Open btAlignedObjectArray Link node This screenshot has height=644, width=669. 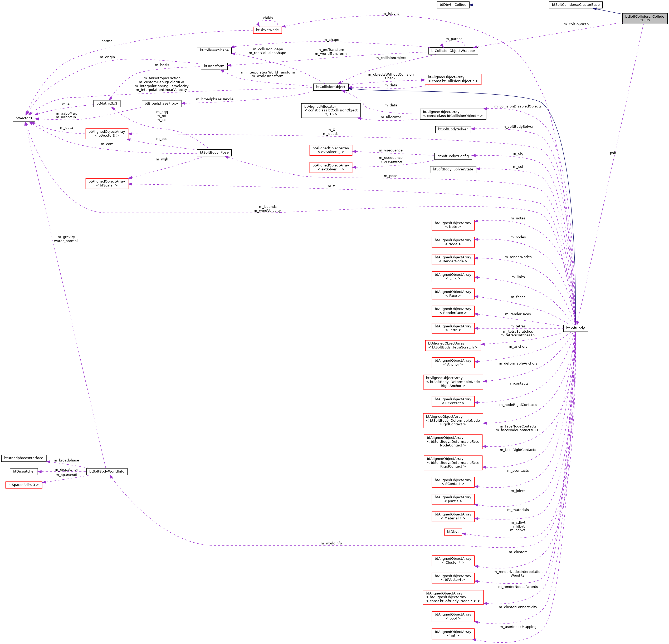[x=453, y=277]
